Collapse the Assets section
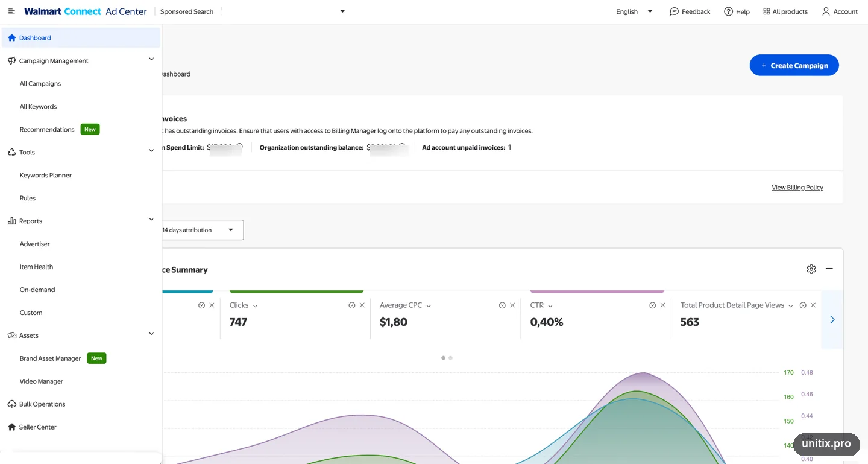 click(151, 334)
